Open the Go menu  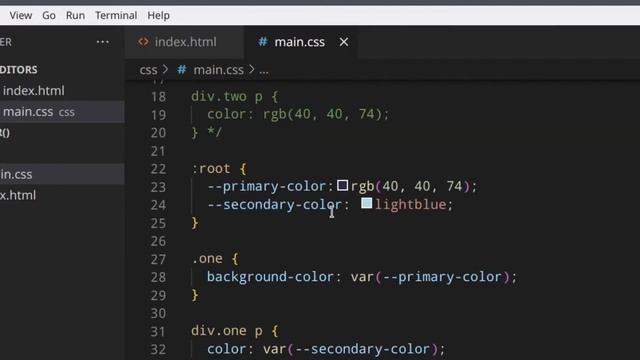(49, 16)
